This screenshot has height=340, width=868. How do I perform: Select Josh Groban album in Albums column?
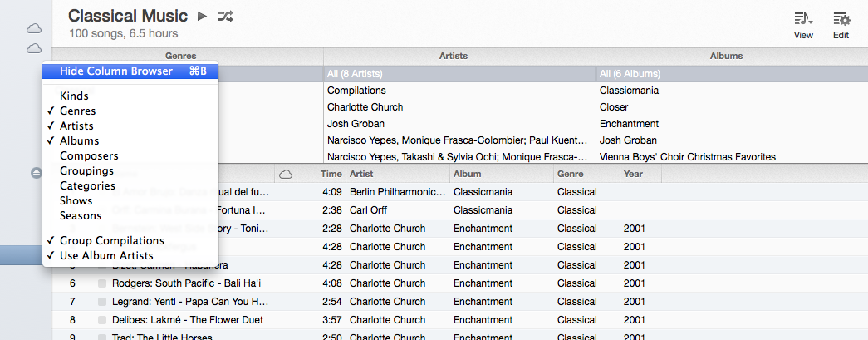tap(732, 140)
